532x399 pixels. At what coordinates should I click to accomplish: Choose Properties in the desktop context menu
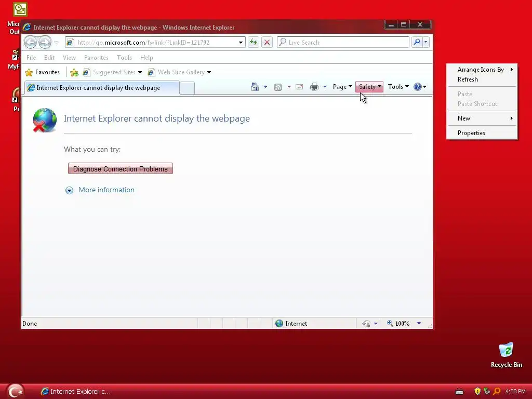[x=482, y=133]
